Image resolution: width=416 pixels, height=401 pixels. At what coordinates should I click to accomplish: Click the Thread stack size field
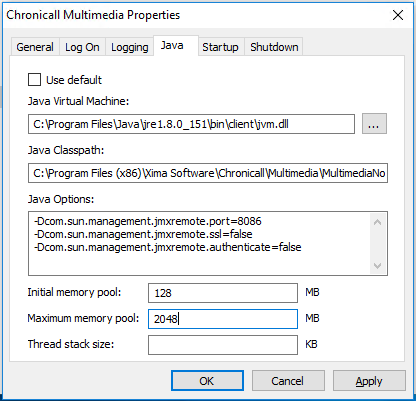click(x=223, y=345)
